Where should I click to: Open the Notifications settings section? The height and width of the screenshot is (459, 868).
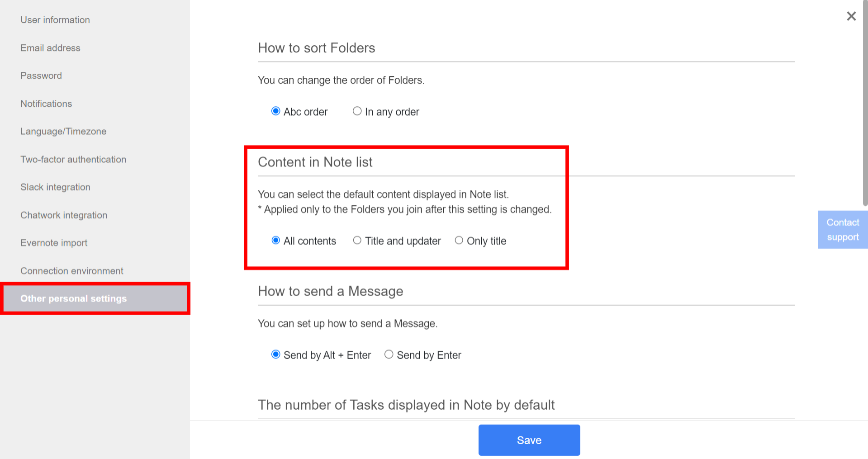(46, 103)
